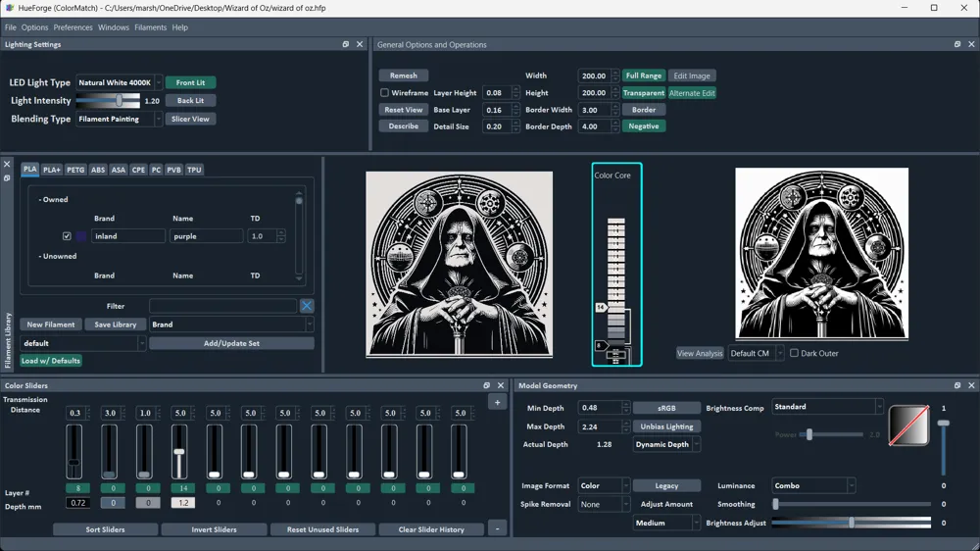The width and height of the screenshot is (980, 551).
Task: Open Dynamic Depth dropdown
Action: (666, 445)
